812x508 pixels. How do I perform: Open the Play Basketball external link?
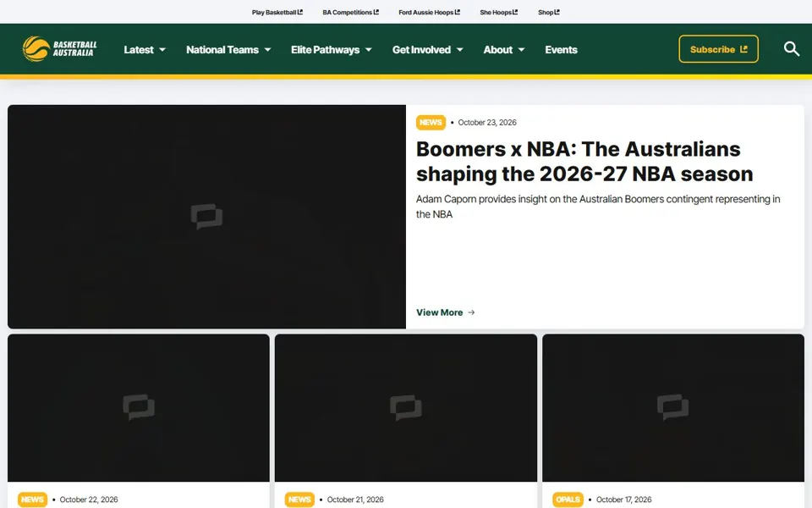[x=277, y=12]
